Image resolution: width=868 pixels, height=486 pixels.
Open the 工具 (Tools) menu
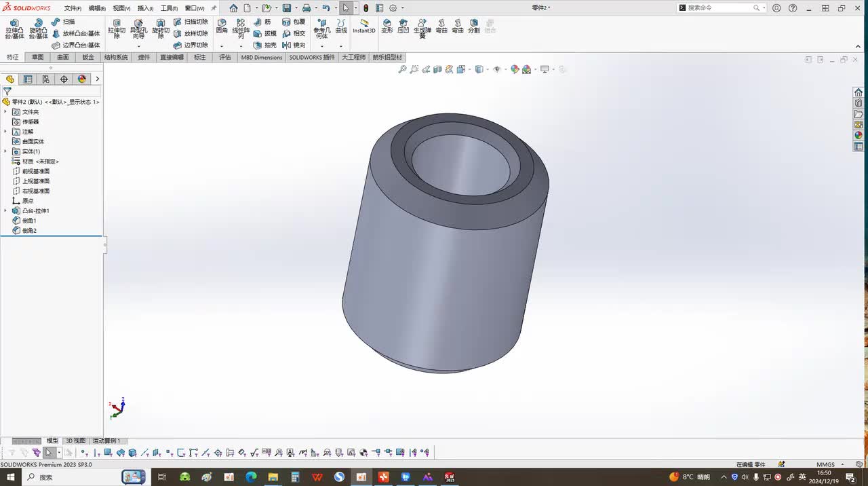[x=169, y=8]
